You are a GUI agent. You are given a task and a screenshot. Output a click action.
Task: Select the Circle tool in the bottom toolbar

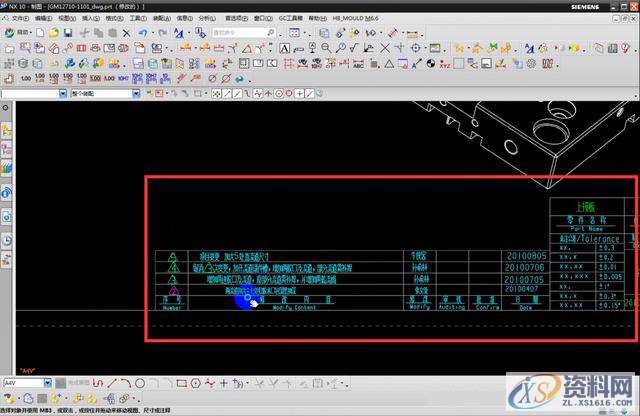click(139, 383)
